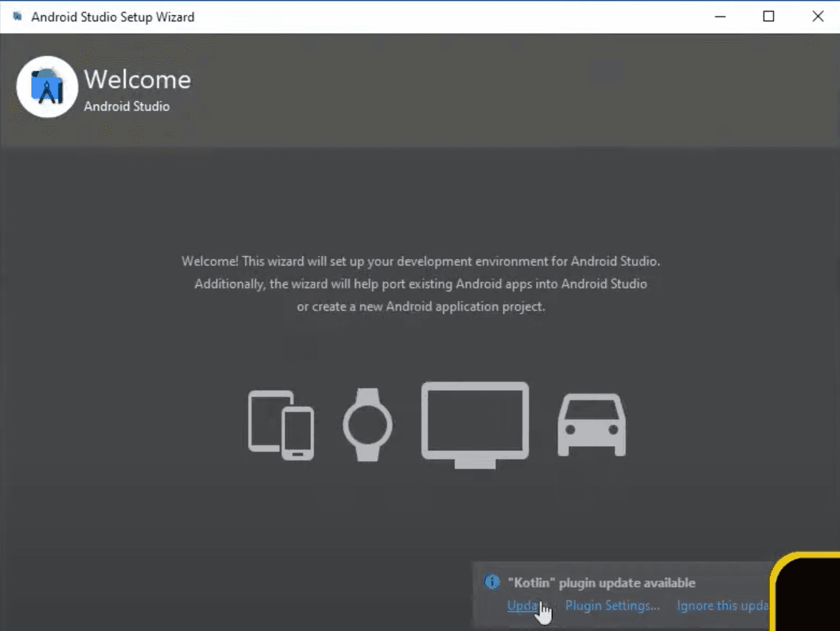Maximize the Setup Wizard window
The height and width of the screenshot is (631, 840).
(768, 16)
